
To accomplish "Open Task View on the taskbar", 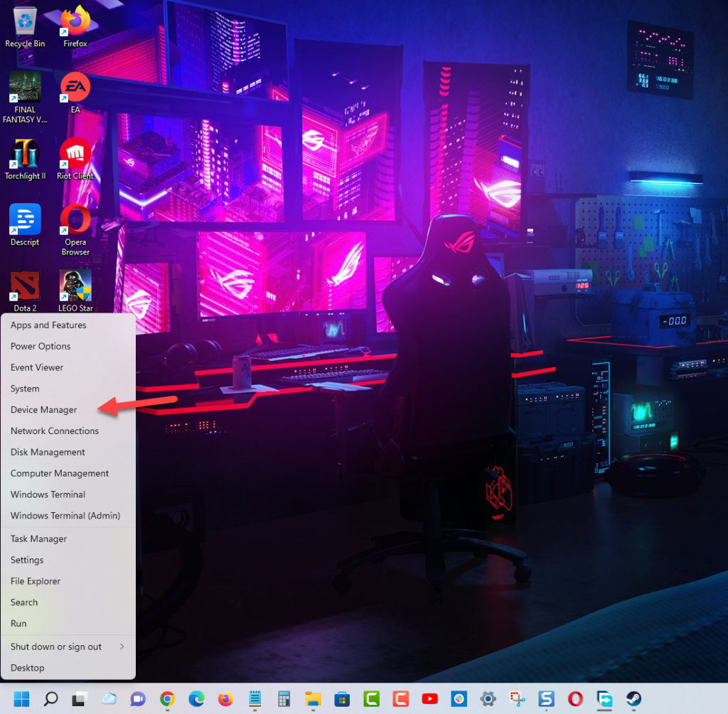I will coord(80,698).
